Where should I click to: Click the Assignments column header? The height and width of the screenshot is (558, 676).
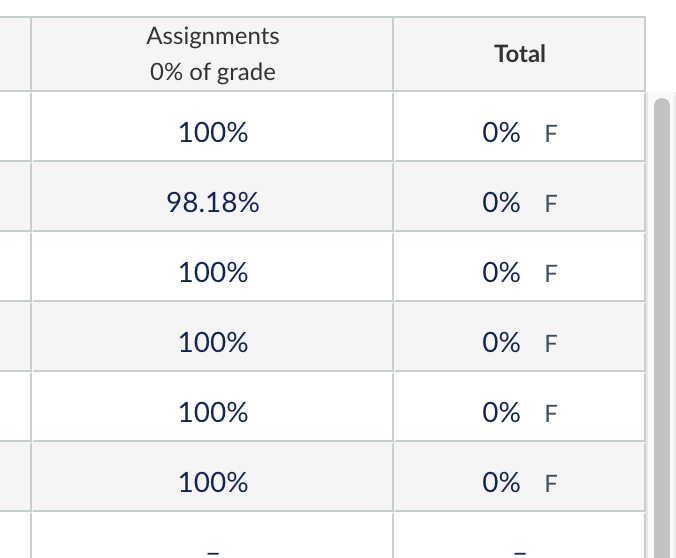pos(213,37)
